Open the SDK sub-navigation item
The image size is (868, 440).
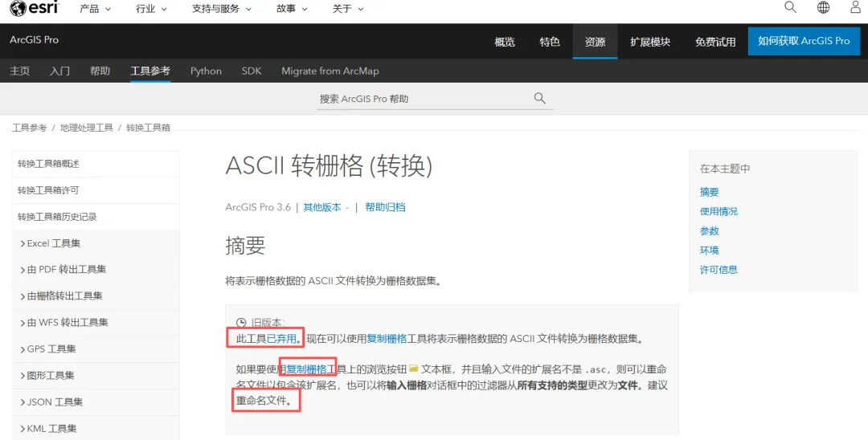coord(252,71)
